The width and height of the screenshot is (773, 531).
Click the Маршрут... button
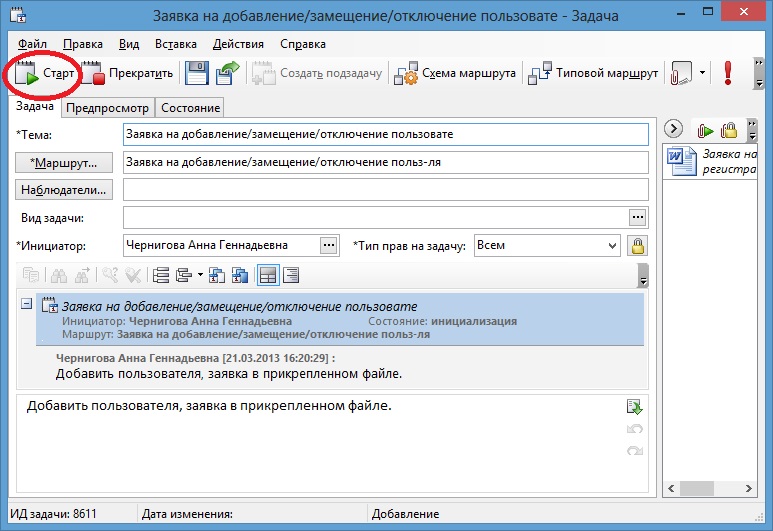click(64, 162)
